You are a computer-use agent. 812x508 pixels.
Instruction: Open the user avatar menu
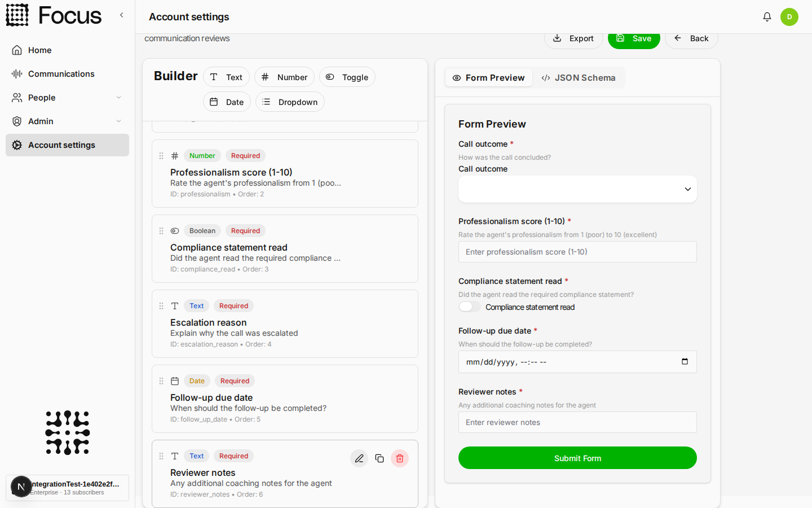[x=789, y=17]
